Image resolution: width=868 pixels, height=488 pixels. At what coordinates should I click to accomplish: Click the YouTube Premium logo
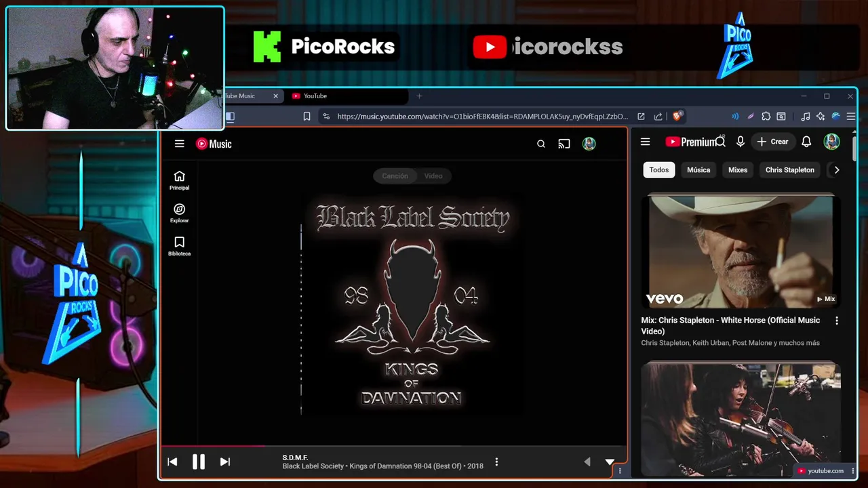[691, 142]
